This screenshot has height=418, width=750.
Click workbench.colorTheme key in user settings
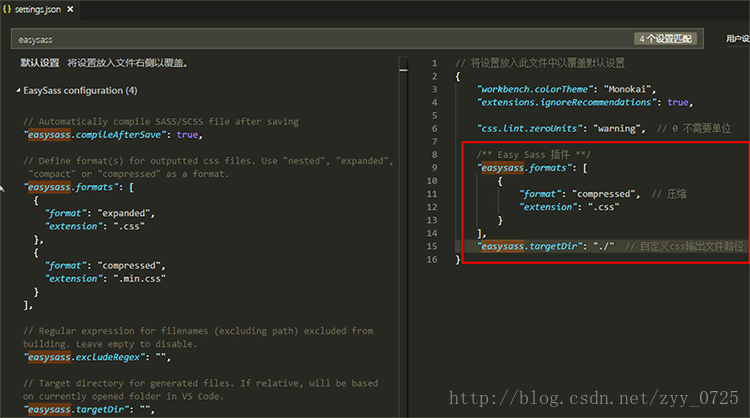click(x=536, y=89)
